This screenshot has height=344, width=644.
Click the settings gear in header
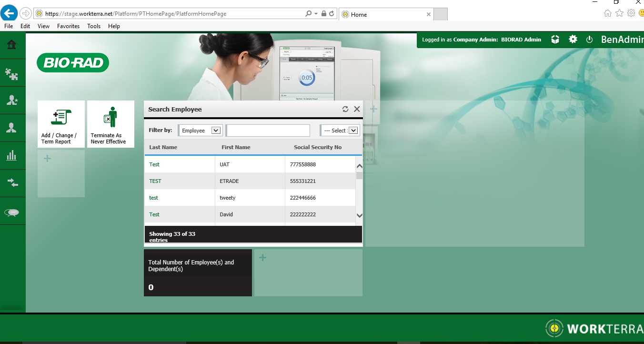[573, 40]
